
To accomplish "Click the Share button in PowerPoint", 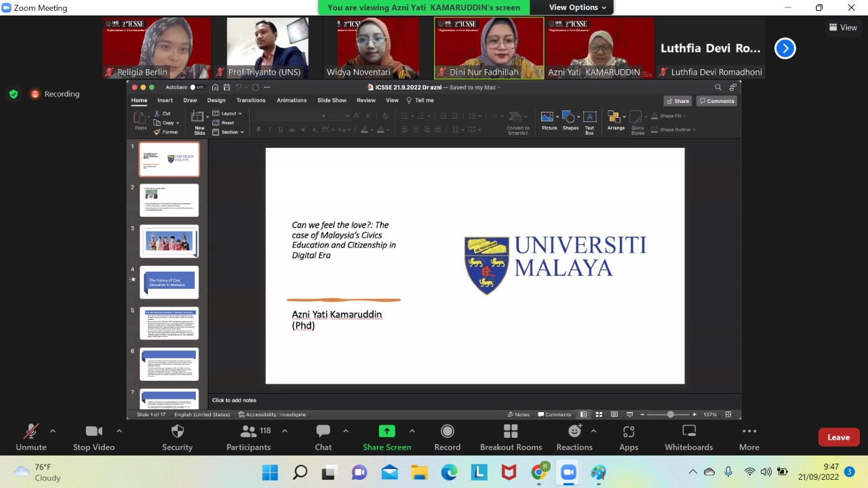I will (x=678, y=100).
